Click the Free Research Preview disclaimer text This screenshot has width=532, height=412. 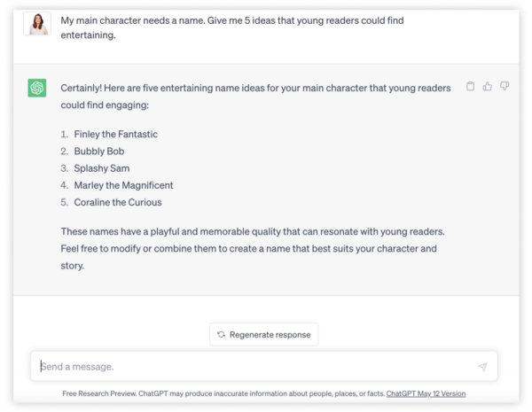click(223, 393)
